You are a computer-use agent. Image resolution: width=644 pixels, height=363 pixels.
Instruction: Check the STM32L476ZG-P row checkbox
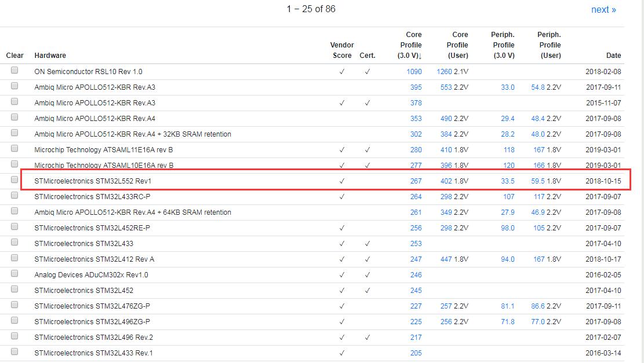[14, 305]
